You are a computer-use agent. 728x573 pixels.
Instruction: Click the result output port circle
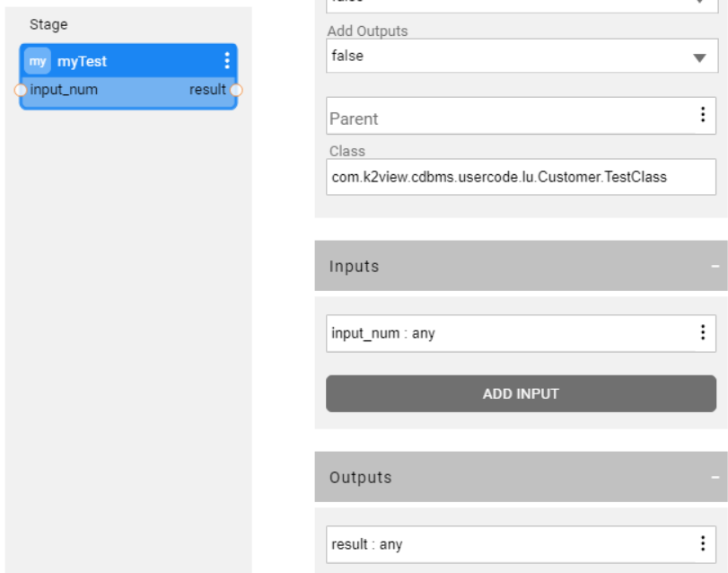(x=236, y=90)
